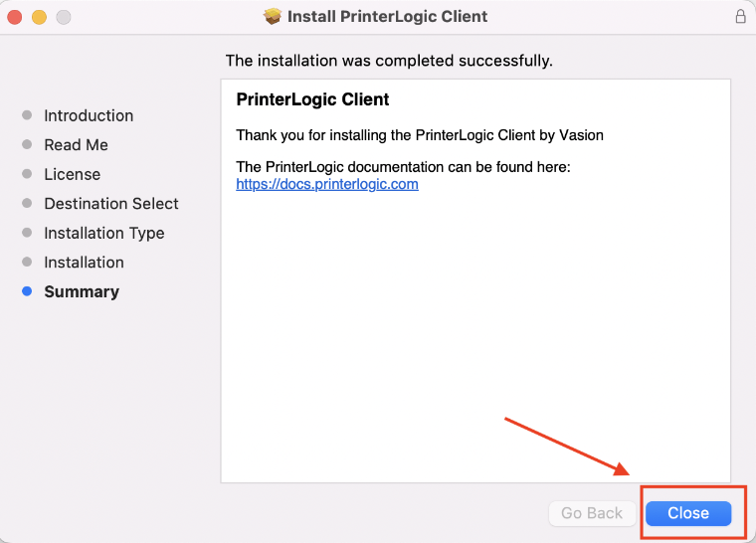Select the License step in the sidebar
756x543 pixels.
pos(72,174)
